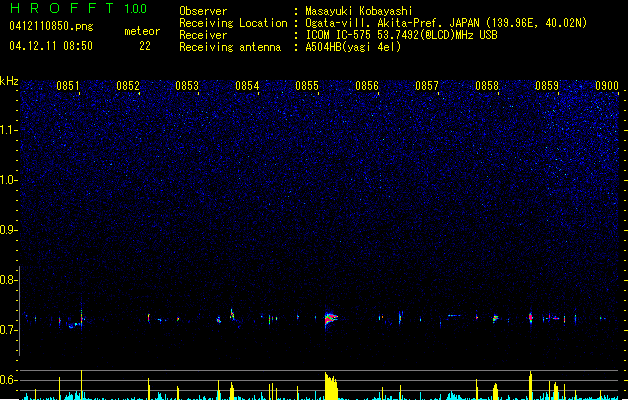The width and height of the screenshot is (629, 400).
Task: Click the 0853 time marker
Action: tap(187, 86)
